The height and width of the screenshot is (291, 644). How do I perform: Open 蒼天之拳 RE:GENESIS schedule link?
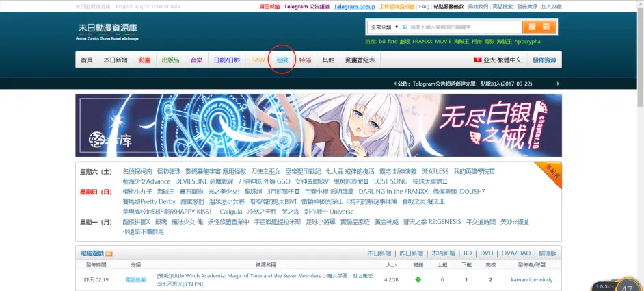click(433, 222)
